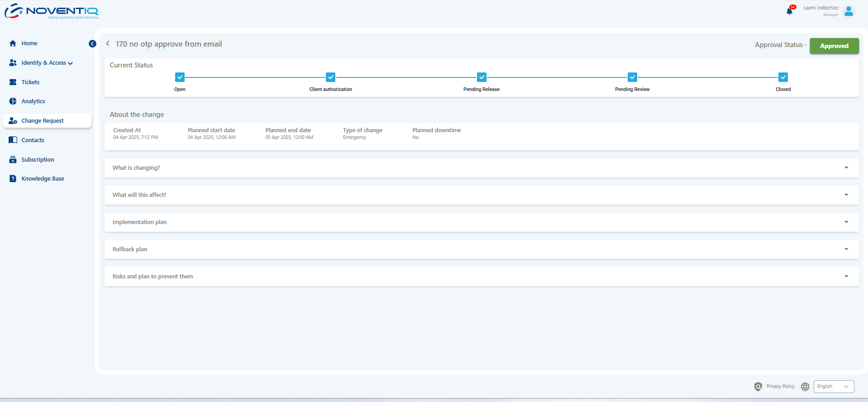Click the globe language icon

click(805, 387)
